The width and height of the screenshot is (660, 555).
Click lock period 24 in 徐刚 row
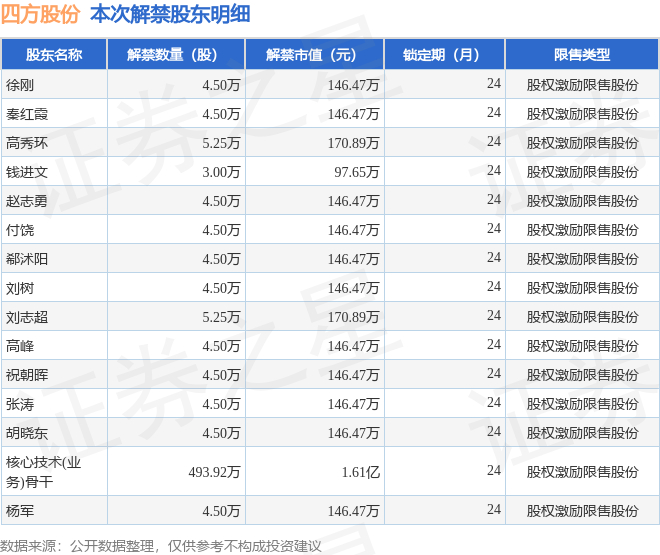(x=494, y=83)
